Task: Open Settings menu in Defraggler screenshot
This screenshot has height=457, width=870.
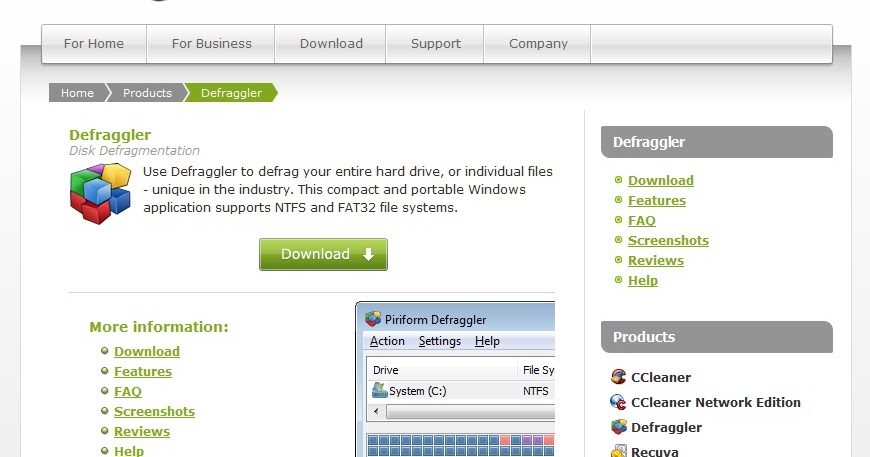Action: (x=440, y=341)
